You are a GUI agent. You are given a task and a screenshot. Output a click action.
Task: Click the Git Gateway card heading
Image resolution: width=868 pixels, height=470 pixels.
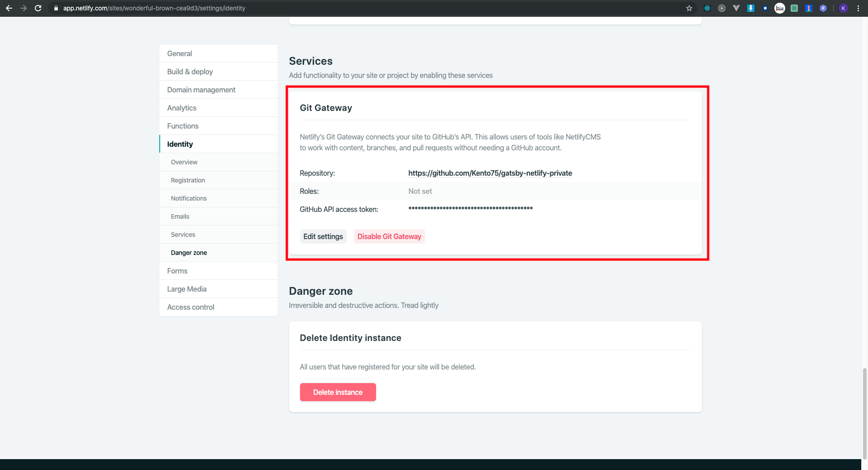tap(326, 108)
